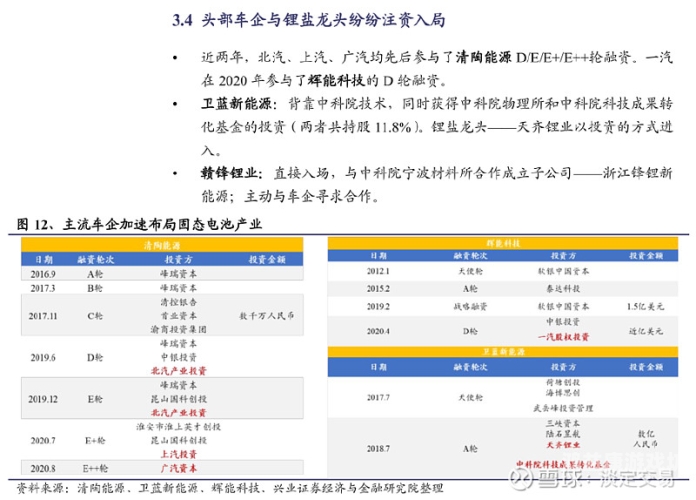The width and height of the screenshot is (696, 500).
Task: Click "投资金额" header in the 清陶能源 table
Action: click(267, 259)
